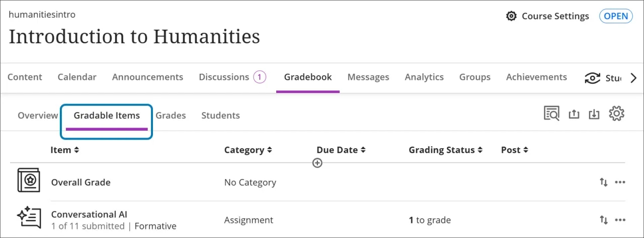644x238 pixels.
Task: Sort by Due Date column
Action: pyautogui.click(x=341, y=150)
